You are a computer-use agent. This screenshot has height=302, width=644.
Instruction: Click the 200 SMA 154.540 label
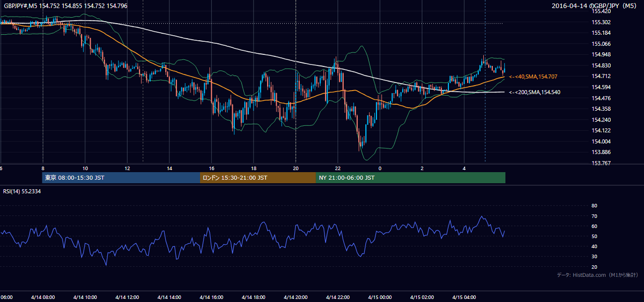tap(534, 92)
